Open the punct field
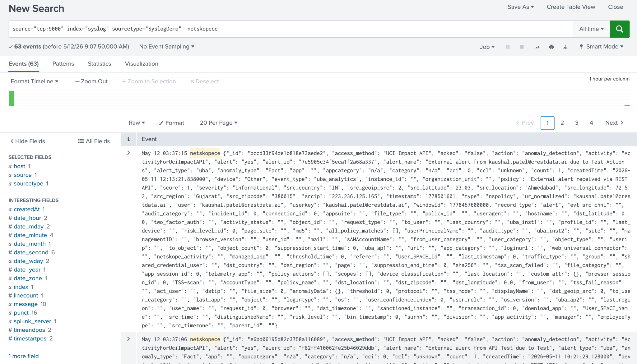 pos(21,313)
